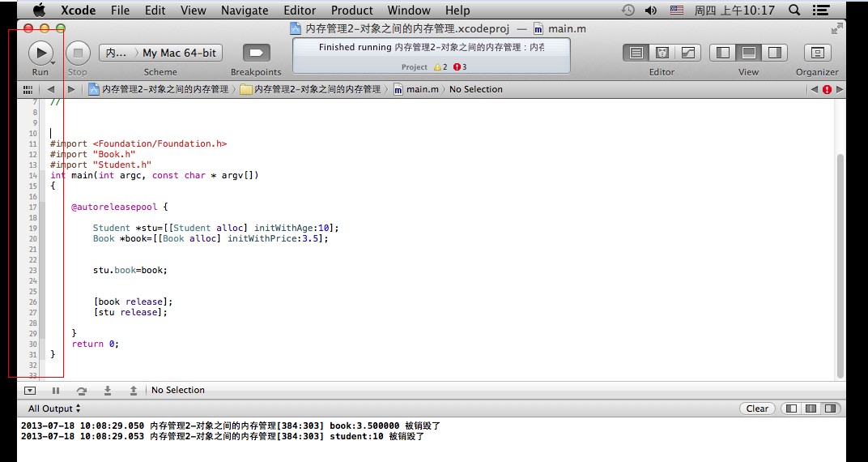Open the scheme target dropdown
868x462 pixels.
[117, 53]
